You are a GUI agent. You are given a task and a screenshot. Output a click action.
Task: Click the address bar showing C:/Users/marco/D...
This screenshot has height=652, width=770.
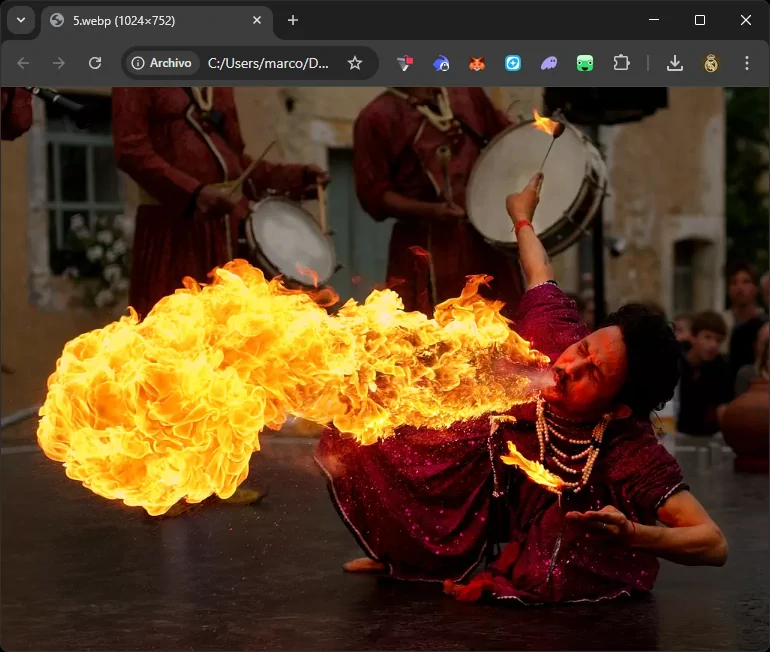(x=268, y=63)
